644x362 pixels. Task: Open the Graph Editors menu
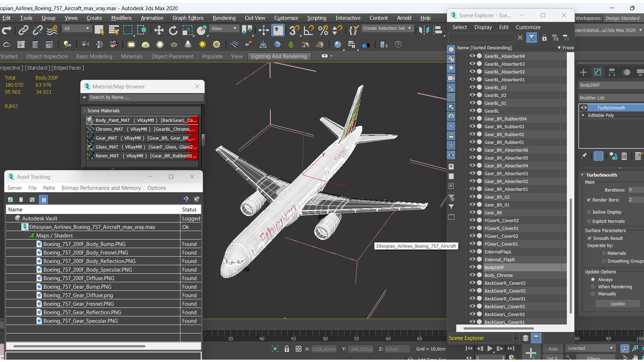188,18
